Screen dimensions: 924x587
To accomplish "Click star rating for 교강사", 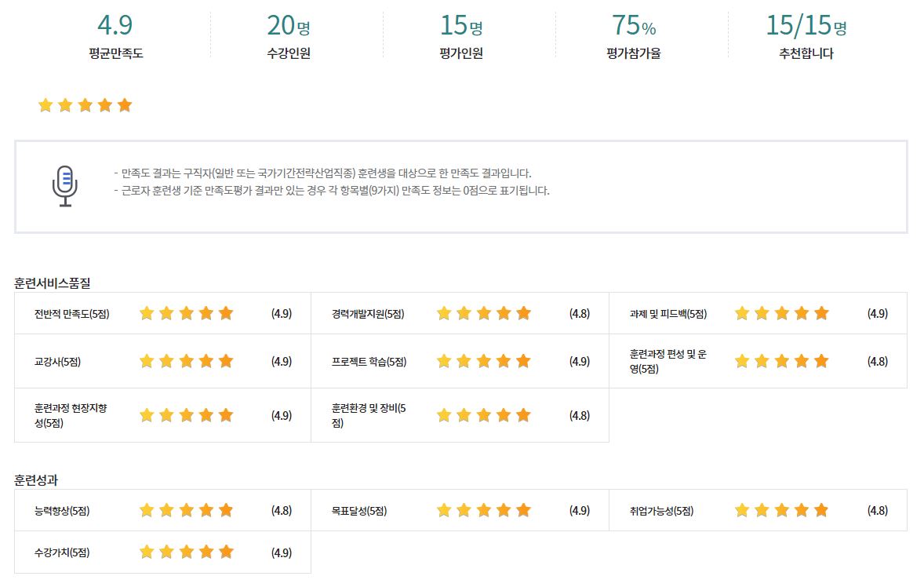I will [x=186, y=361].
